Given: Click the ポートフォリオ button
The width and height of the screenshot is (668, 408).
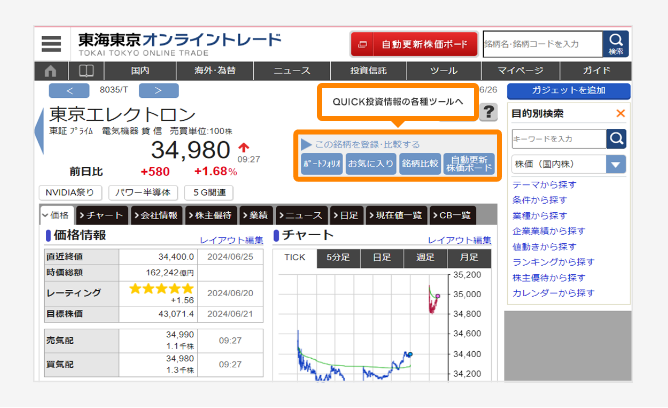Looking at the screenshot, I should pos(322,164).
